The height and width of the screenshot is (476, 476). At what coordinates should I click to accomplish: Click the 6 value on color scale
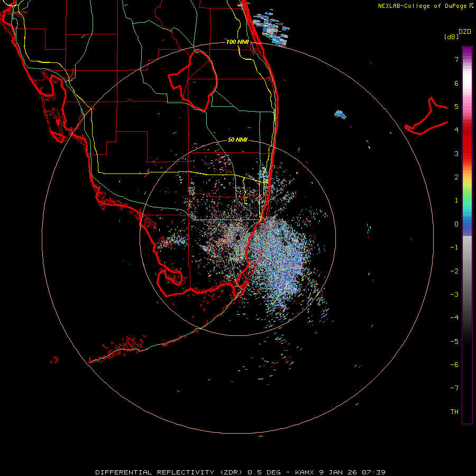pos(456,83)
